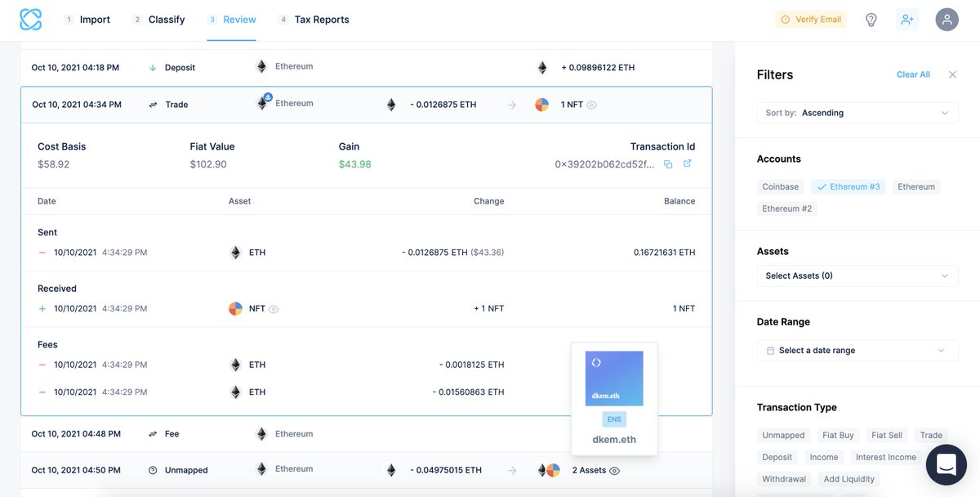This screenshot has height=497, width=980.
Task: Expand the Oct 10 04:48 PM Fee row
Action: tap(367, 433)
